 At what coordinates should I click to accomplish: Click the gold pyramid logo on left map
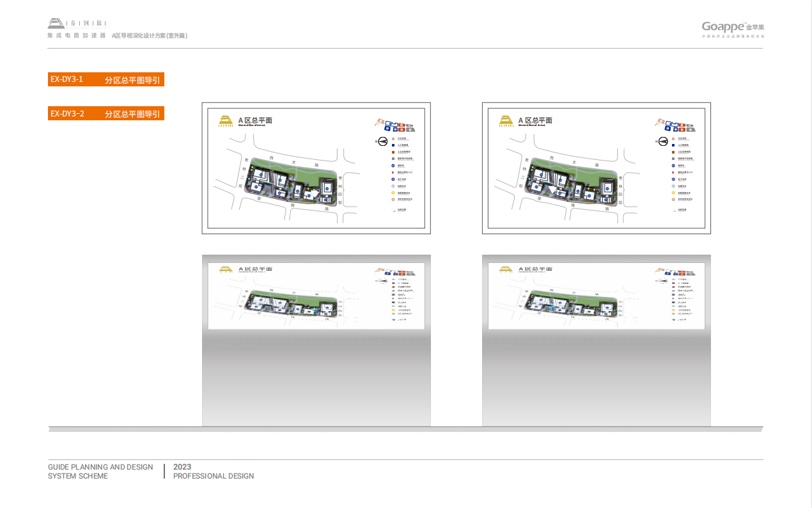[224, 121]
